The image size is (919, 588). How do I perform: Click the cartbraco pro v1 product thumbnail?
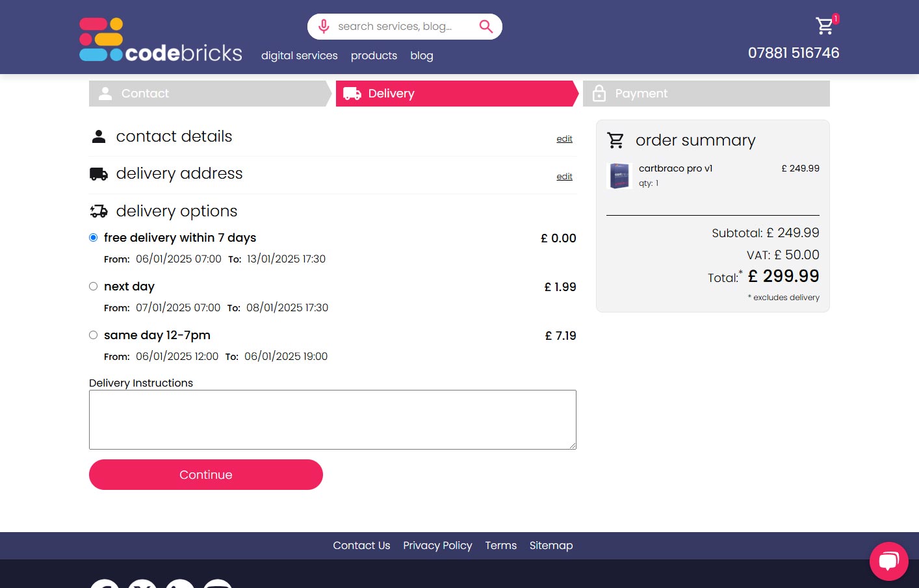pyautogui.click(x=619, y=176)
